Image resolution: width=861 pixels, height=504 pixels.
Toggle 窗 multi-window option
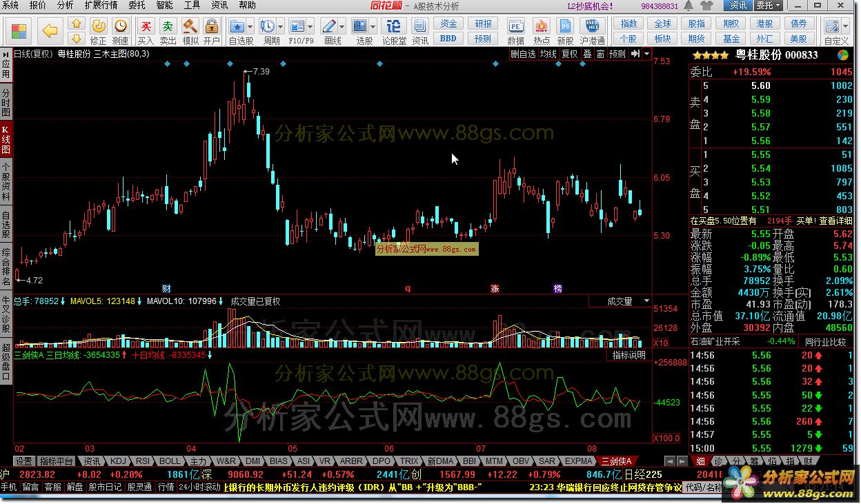point(600,54)
